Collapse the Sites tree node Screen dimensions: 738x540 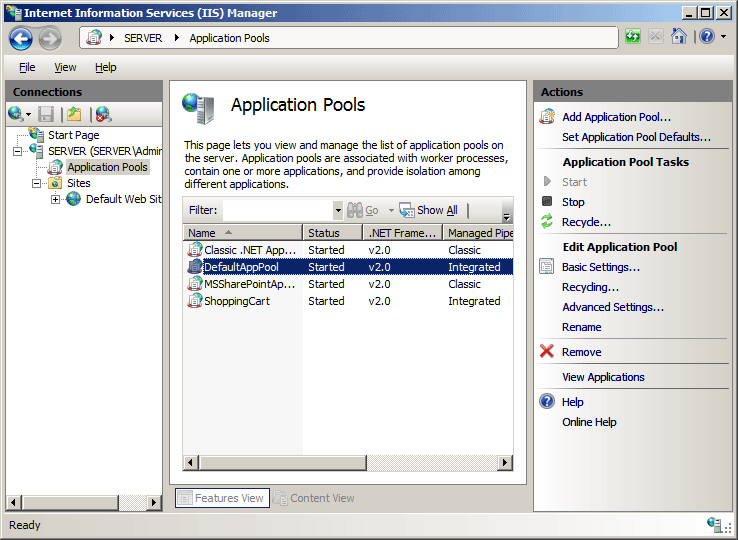tap(37, 183)
